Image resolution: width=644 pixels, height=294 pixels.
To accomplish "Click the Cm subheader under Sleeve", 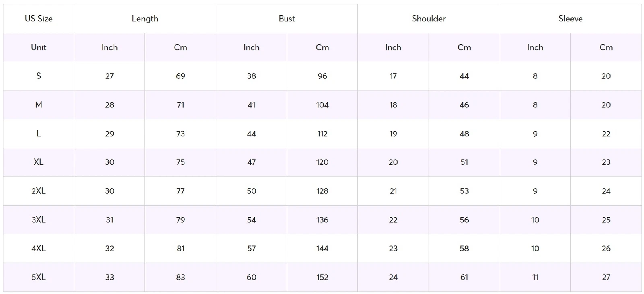I will [x=606, y=47].
